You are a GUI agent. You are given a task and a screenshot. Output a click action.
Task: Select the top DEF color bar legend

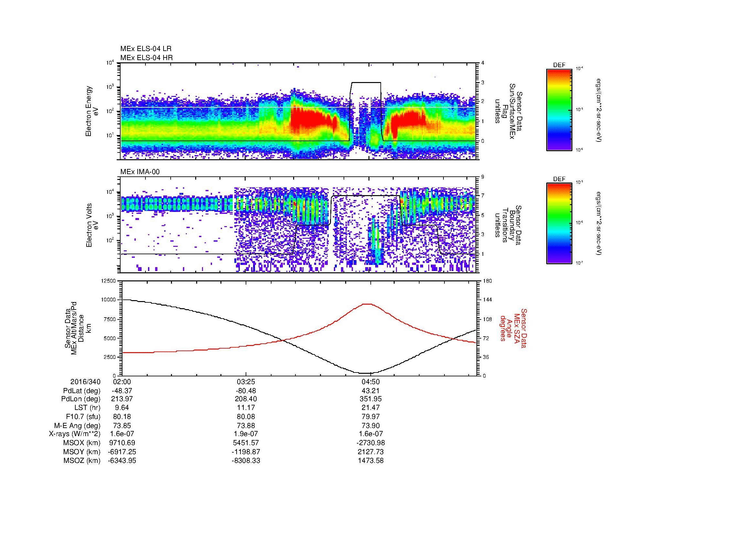tap(559, 110)
